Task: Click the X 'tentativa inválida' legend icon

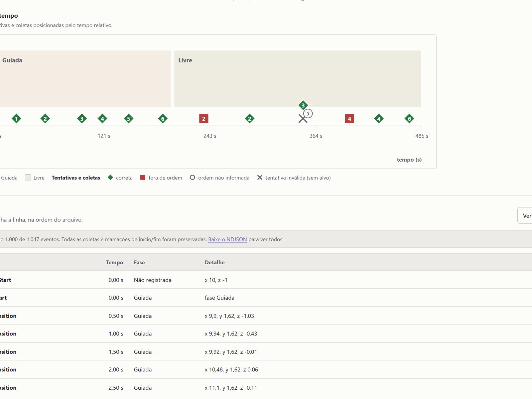Action: coord(260,178)
